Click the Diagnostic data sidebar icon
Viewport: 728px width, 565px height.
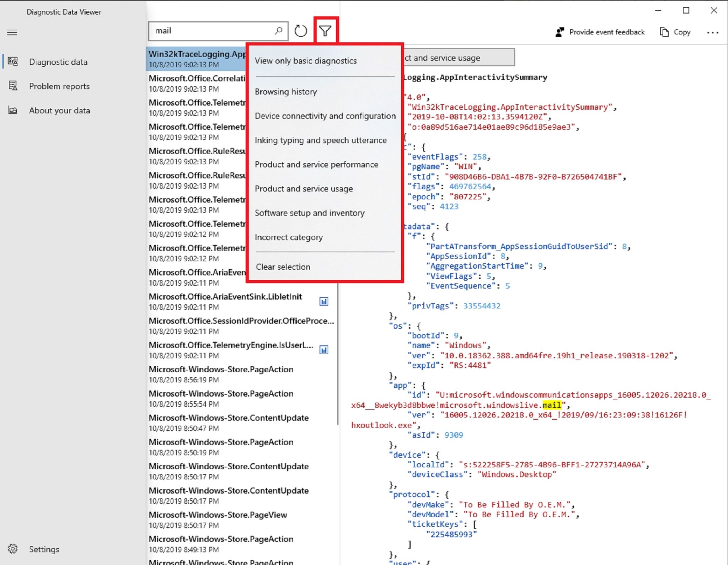13,62
